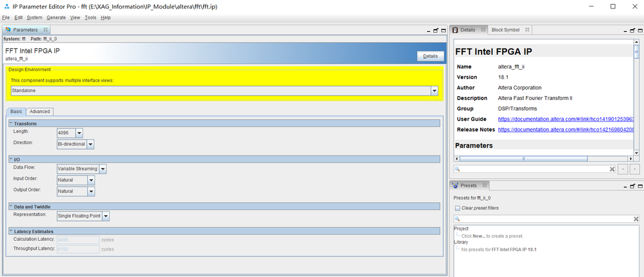Open the Tools menu
Viewport: 644px width, 277px height.
click(90, 17)
